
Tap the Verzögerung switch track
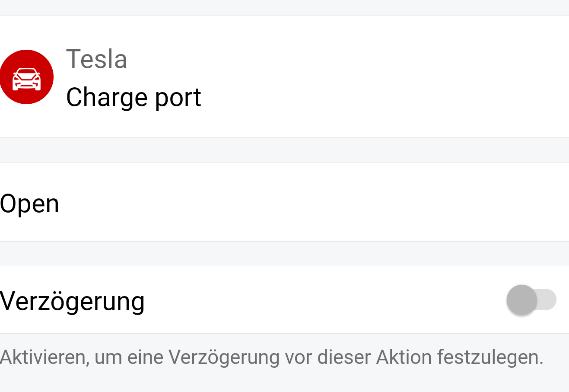(546, 300)
